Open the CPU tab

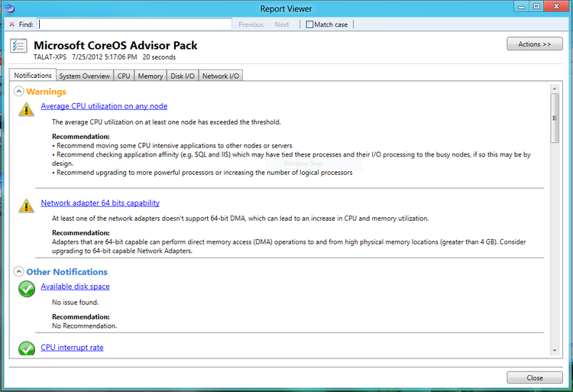pos(124,76)
